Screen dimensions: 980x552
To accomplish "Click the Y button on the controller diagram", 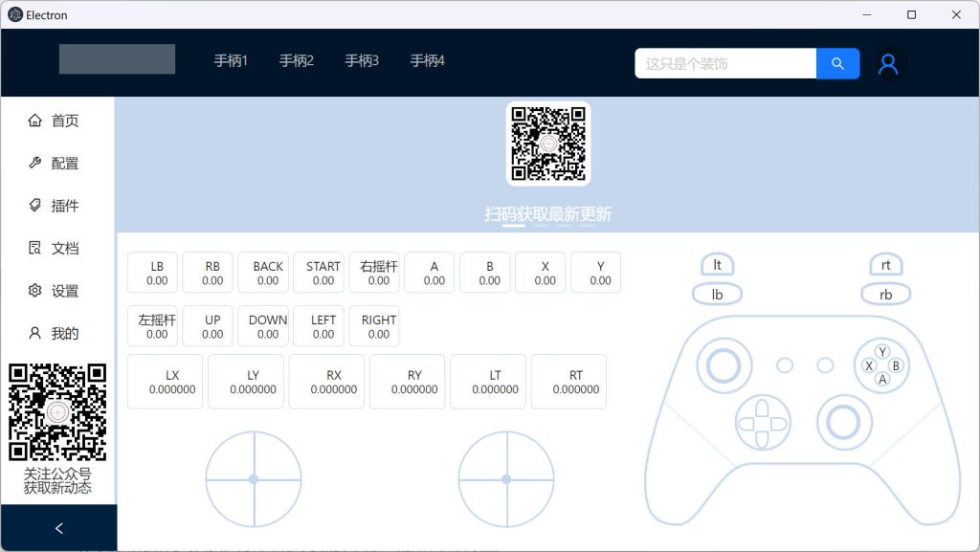I will coord(882,351).
